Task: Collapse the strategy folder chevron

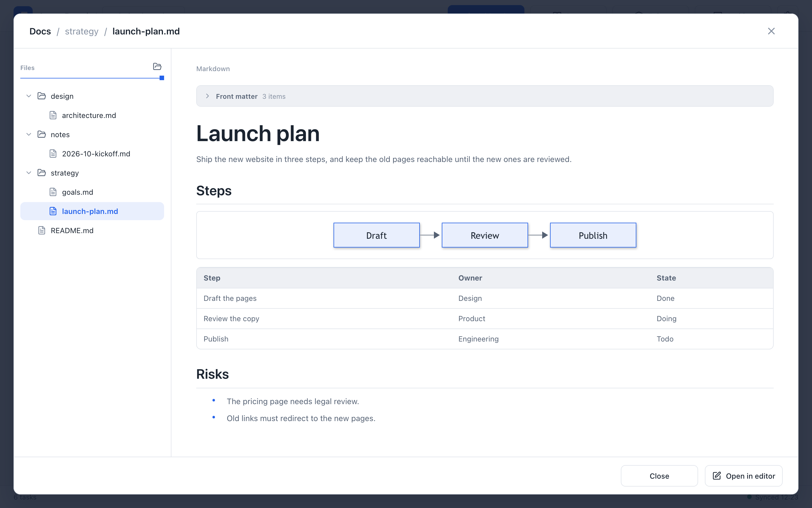Action: coord(29,173)
